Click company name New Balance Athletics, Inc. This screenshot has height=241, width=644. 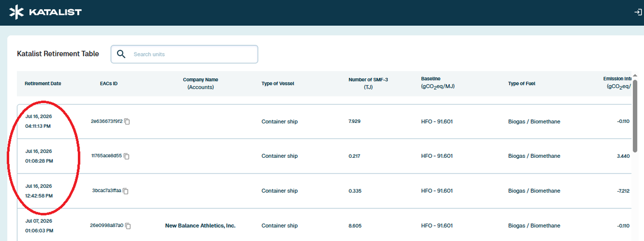point(200,226)
